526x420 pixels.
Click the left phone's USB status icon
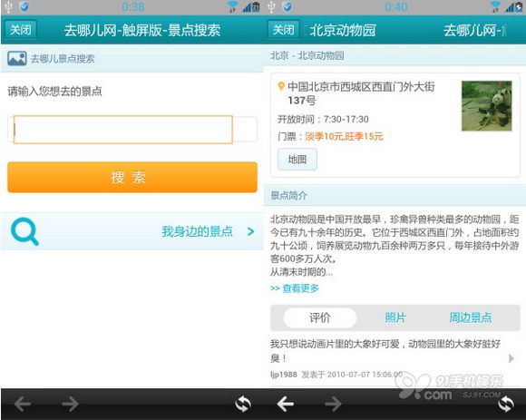click(9, 6)
